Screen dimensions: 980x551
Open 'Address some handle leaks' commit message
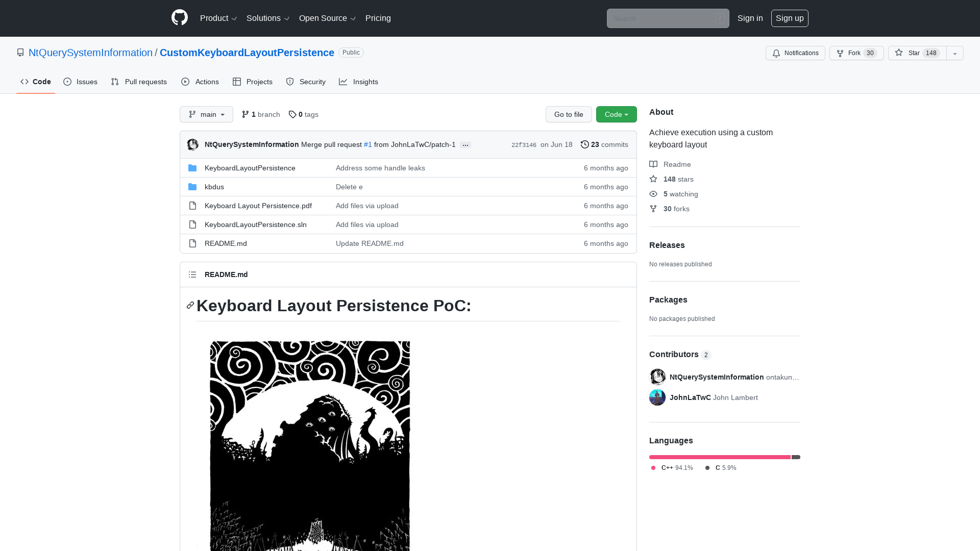pos(380,168)
